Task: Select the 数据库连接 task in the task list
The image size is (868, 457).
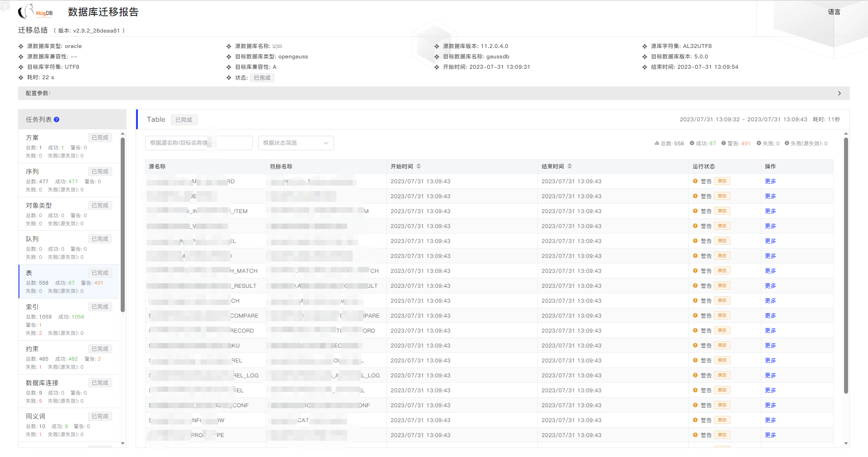Action: [x=69, y=391]
